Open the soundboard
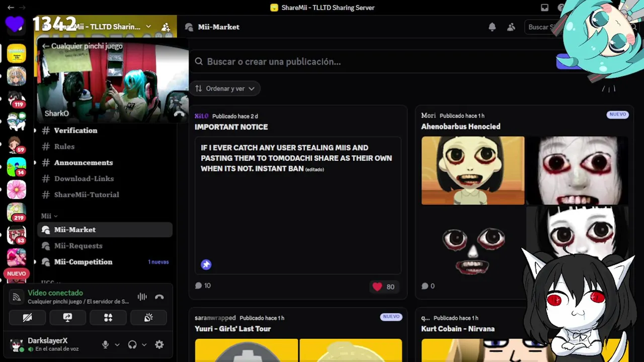Screen dimensions: 644x362 (148, 317)
